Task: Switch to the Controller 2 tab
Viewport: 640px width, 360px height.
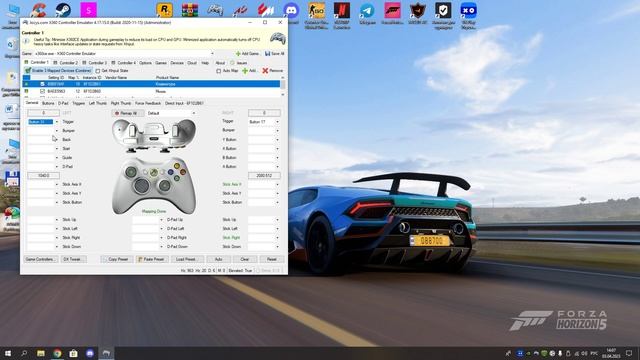Action: pyautogui.click(x=65, y=62)
